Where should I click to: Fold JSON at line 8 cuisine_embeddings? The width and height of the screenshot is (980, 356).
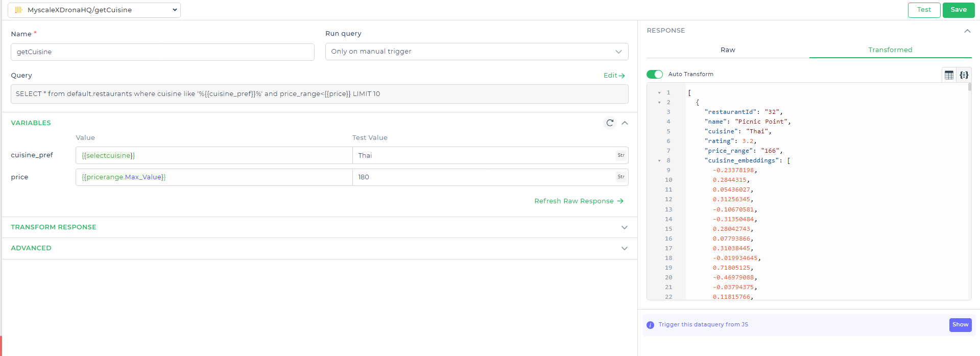pos(659,161)
